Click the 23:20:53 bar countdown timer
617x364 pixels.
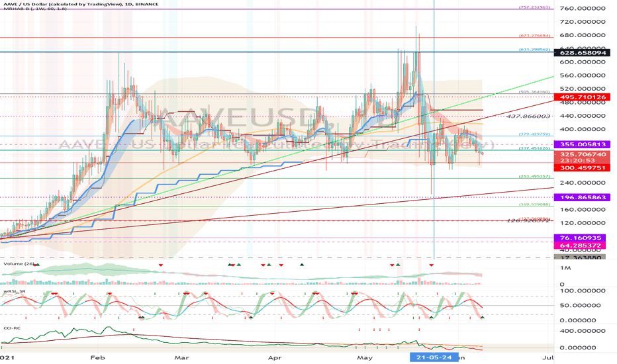(x=578, y=161)
